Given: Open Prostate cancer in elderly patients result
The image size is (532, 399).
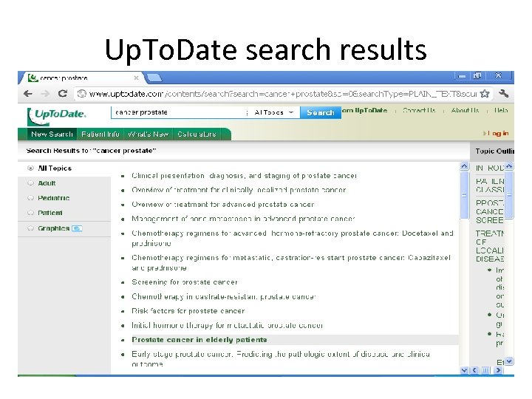Looking at the screenshot, I should [199, 340].
